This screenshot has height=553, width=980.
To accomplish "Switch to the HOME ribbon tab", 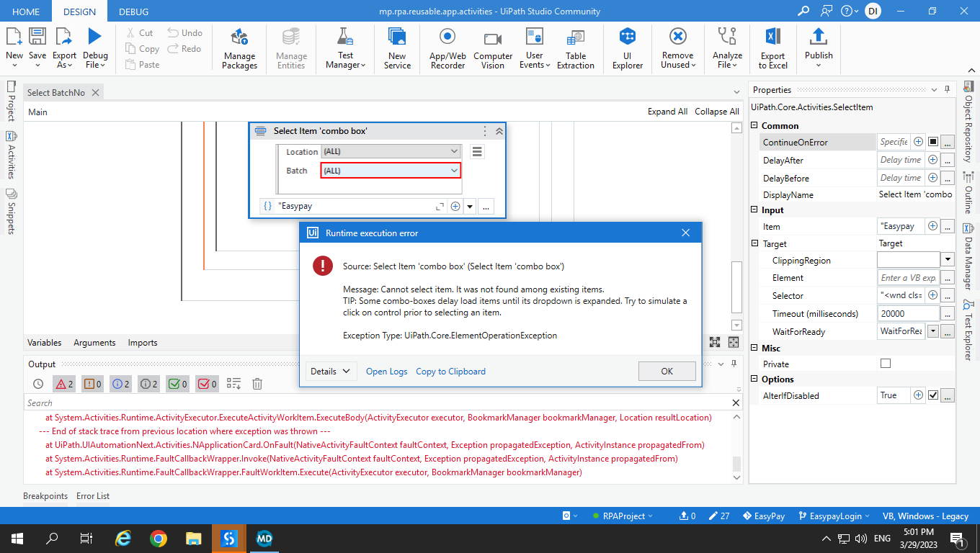I will (26, 12).
